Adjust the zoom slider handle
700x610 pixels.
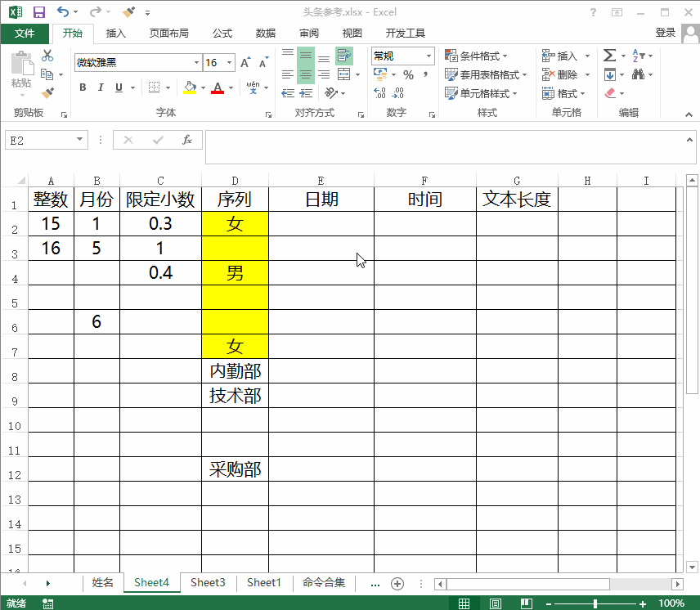[595, 603]
